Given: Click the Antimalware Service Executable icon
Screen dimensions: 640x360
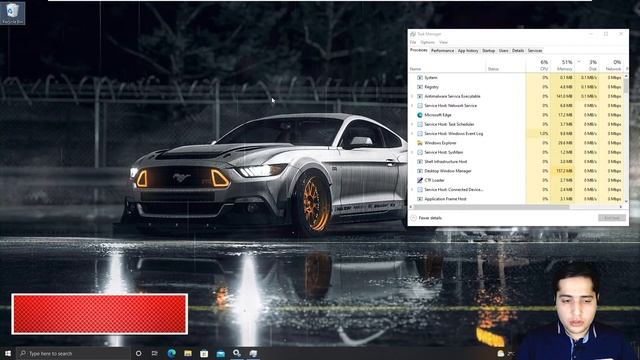Looking at the screenshot, I should pos(420,96).
